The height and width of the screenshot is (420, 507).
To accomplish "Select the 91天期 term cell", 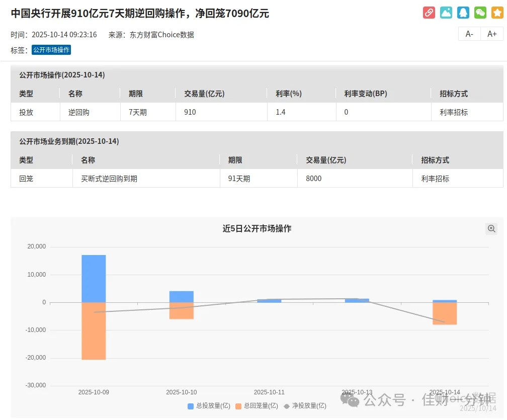I will pos(259,179).
